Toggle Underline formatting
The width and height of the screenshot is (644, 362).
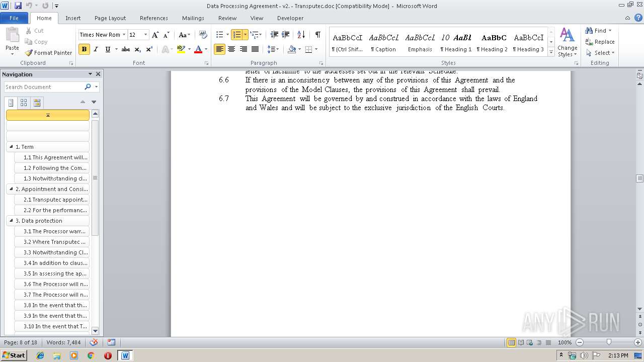(108, 49)
